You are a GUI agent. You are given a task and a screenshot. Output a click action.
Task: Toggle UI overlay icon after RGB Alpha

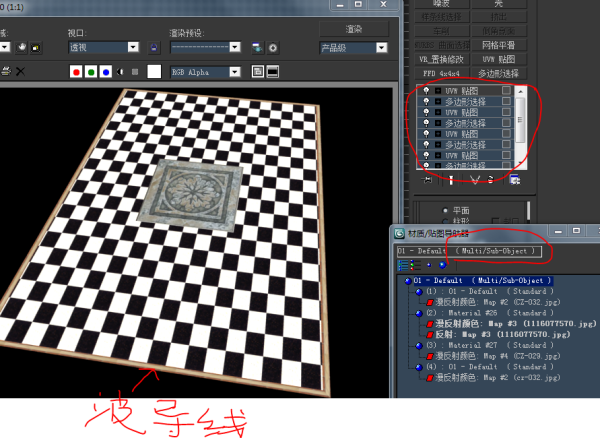(x=258, y=72)
